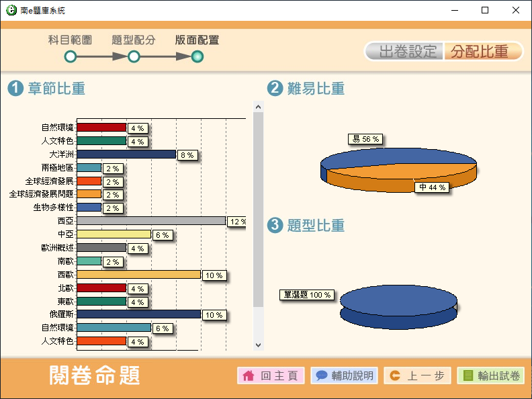Open 輔助說明 help
Image resolution: width=532 pixels, height=399 pixels.
(345, 376)
